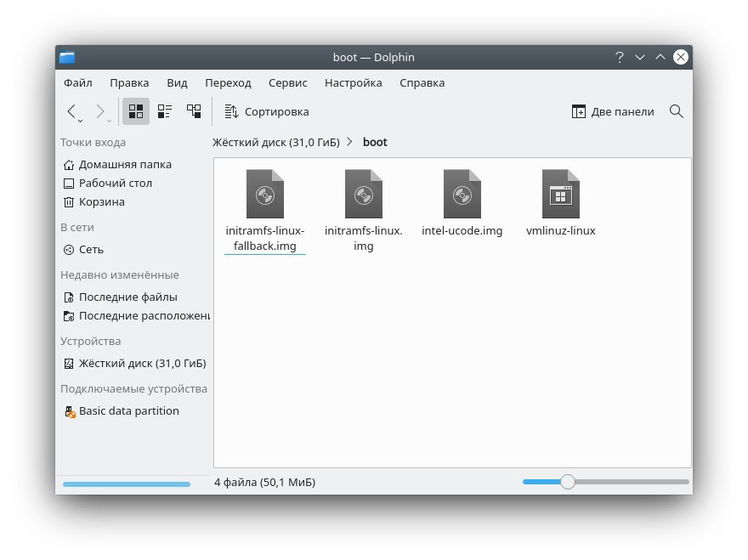
Task: Open forward history dropdown arrow
Action: pos(110,122)
